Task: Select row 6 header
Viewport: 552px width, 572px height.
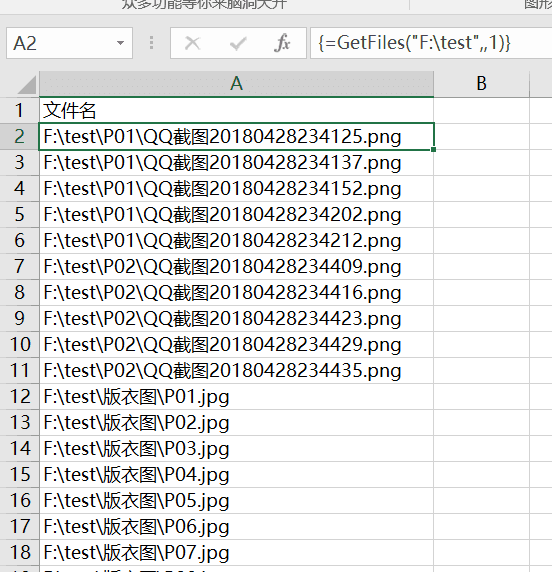Action: [20, 240]
